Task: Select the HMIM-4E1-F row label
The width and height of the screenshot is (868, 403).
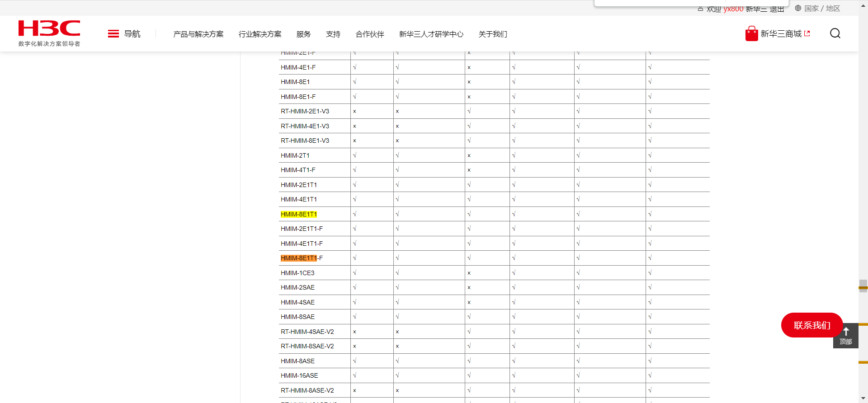Action: click(x=298, y=67)
